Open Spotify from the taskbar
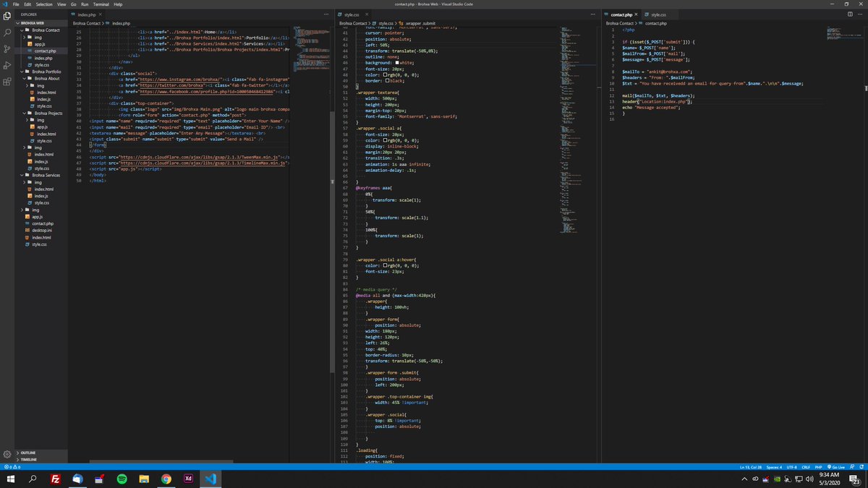Viewport: 868px width, 488px height. tap(122, 479)
